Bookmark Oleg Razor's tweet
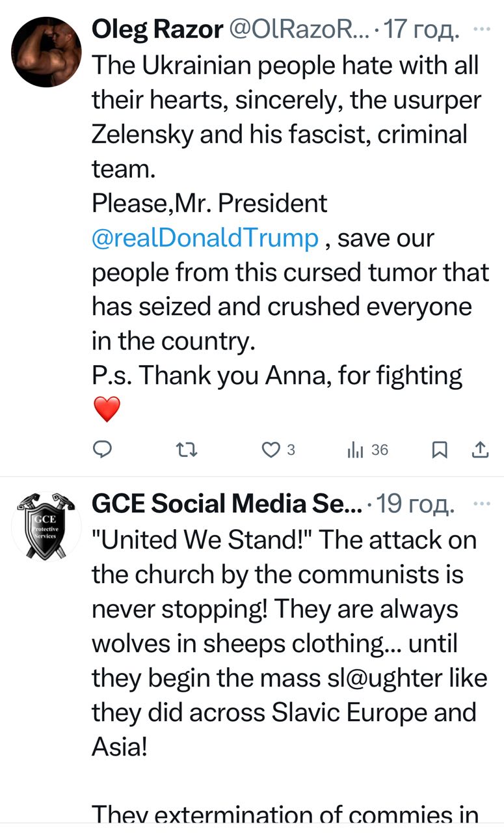The height and width of the screenshot is (833, 504). pos(440,449)
